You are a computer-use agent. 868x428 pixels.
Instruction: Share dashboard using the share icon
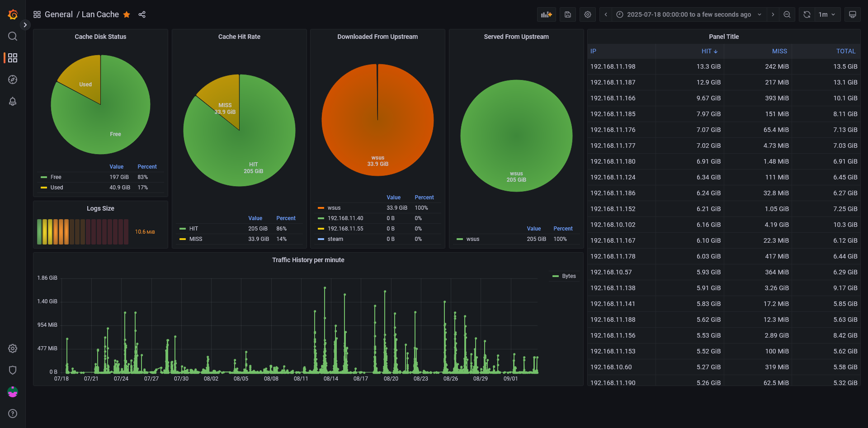point(142,14)
